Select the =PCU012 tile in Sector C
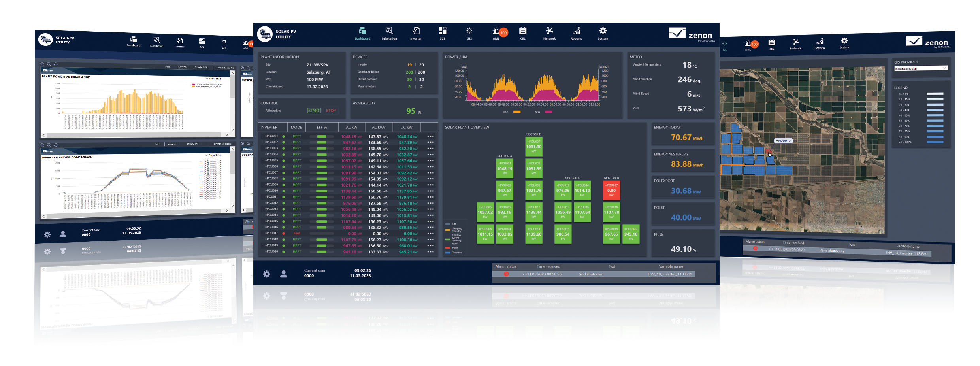The width and height of the screenshot is (980, 366). [563, 190]
